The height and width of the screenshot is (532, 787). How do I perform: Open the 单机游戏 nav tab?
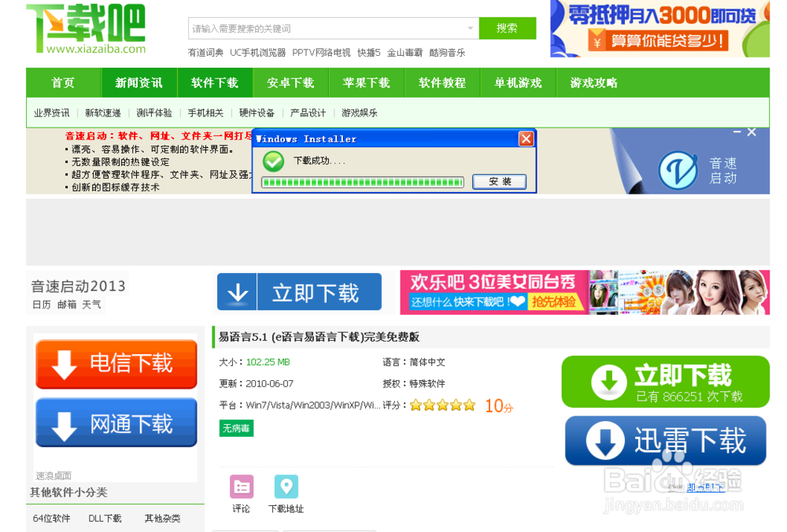tap(518, 83)
